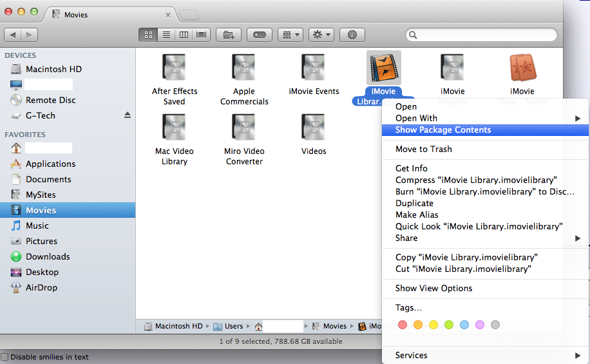Viewport: 590px width, 364px height.
Task: Expand the Services submenu
Action: click(485, 356)
